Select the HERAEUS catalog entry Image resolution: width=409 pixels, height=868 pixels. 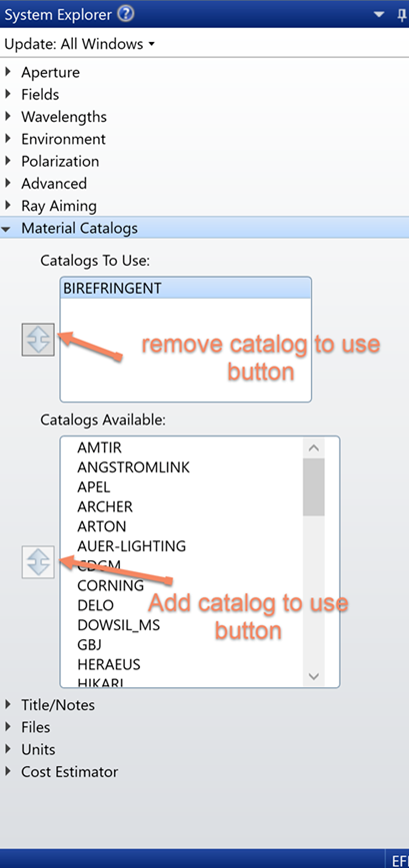[x=109, y=663]
